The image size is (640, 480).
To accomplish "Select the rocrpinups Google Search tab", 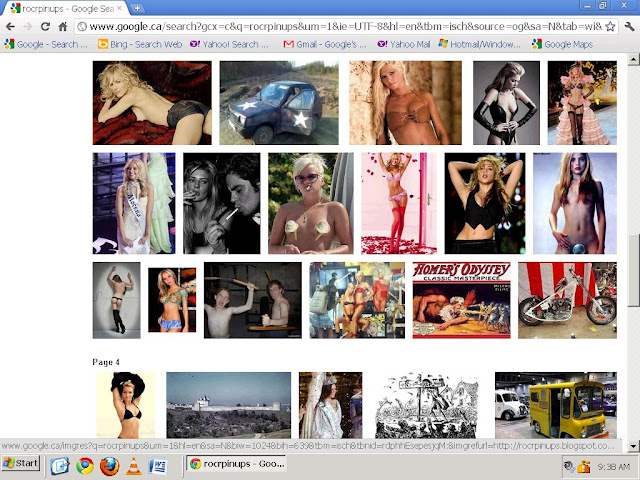I will [65, 9].
